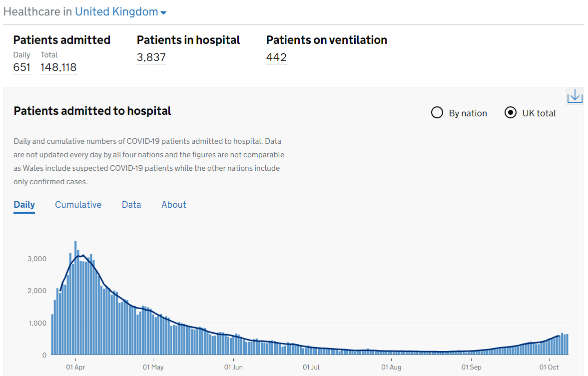Open the United Kingdom area dropdown
Viewport: 588px width, 376px height.
[116, 12]
